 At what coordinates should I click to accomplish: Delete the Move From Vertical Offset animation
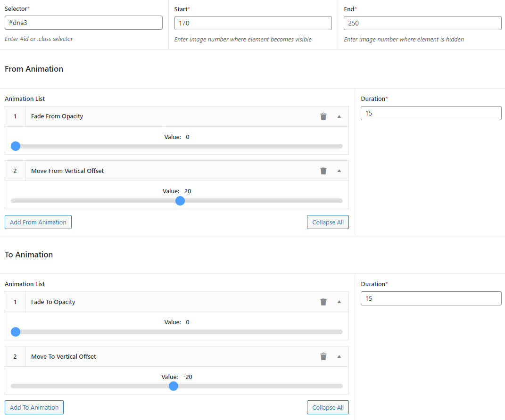(x=323, y=171)
